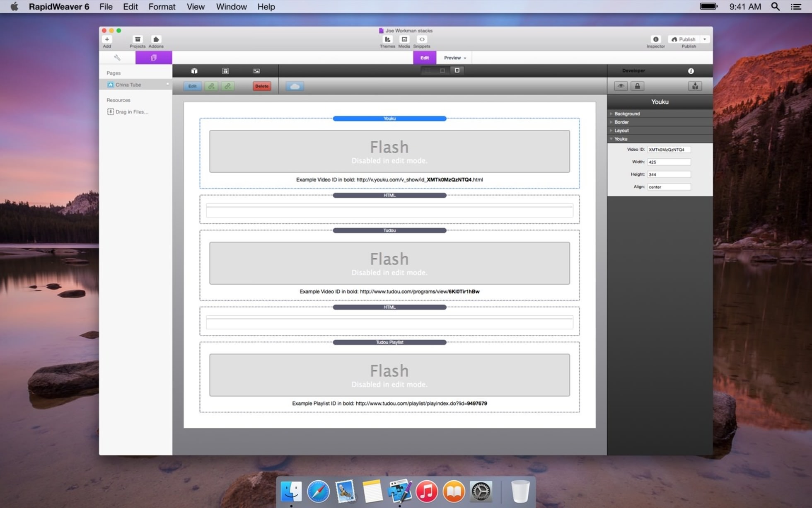This screenshot has width=812, height=508.
Task: Toggle the eye visibility button
Action: click(x=621, y=86)
